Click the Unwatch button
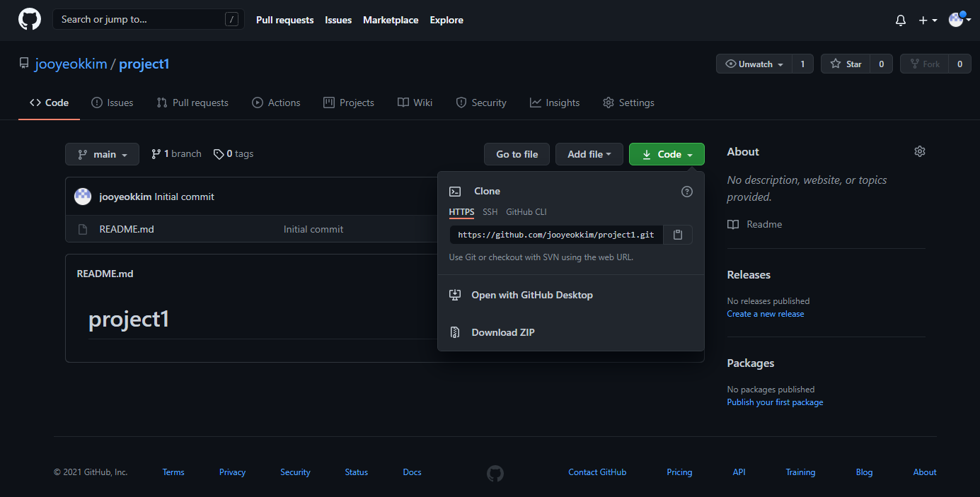Viewport: 980px width, 497px height. point(754,64)
